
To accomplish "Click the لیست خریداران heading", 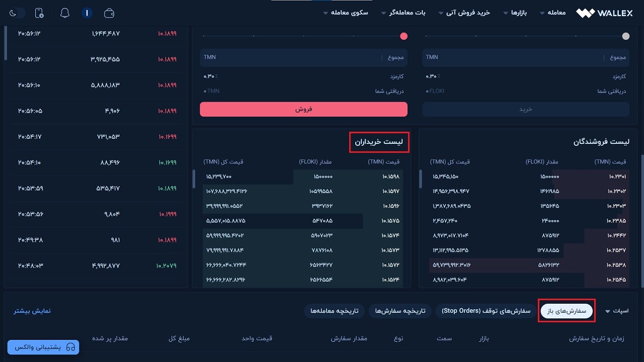I will click(x=379, y=142).
